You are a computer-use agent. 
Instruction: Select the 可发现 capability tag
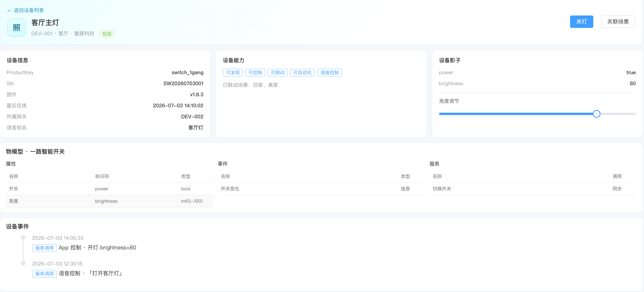[x=232, y=73]
